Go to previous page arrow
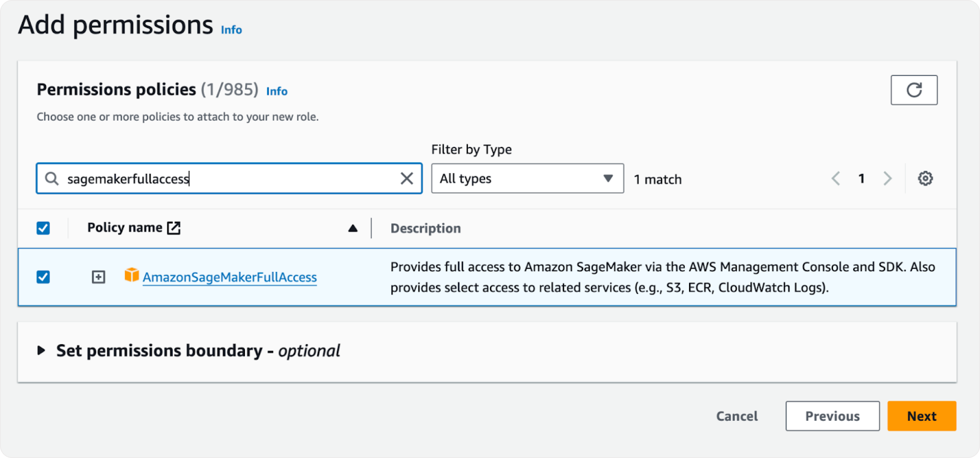 [x=836, y=178]
